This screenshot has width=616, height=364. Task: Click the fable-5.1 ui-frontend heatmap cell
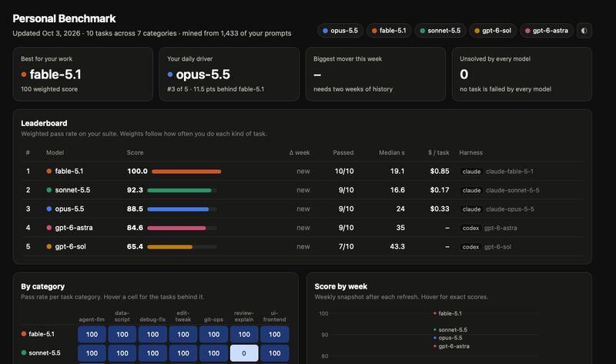tap(275, 335)
